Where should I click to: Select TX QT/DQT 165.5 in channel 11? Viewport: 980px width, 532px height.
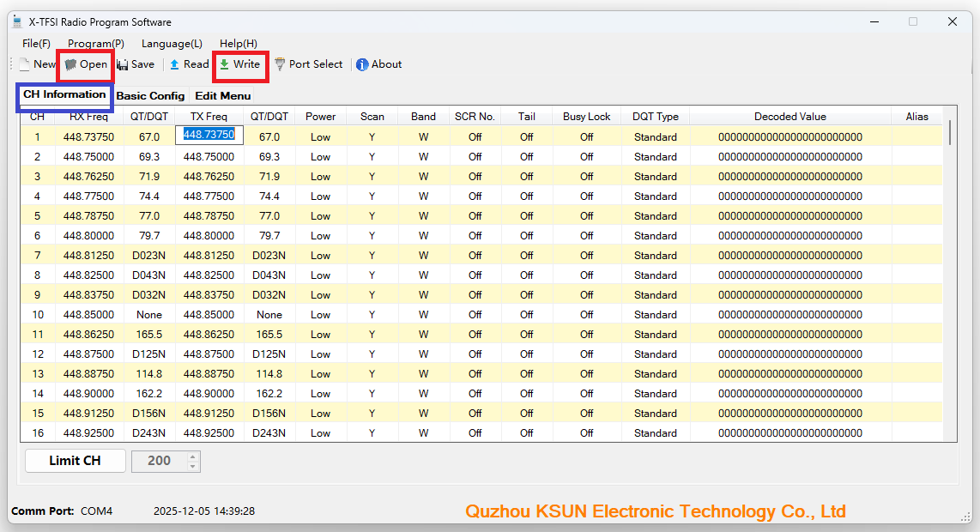pyautogui.click(x=269, y=335)
